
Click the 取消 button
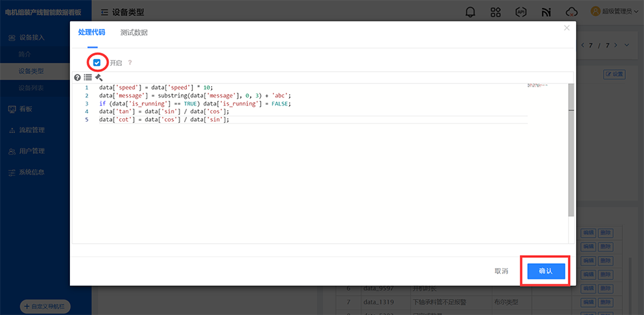click(501, 271)
